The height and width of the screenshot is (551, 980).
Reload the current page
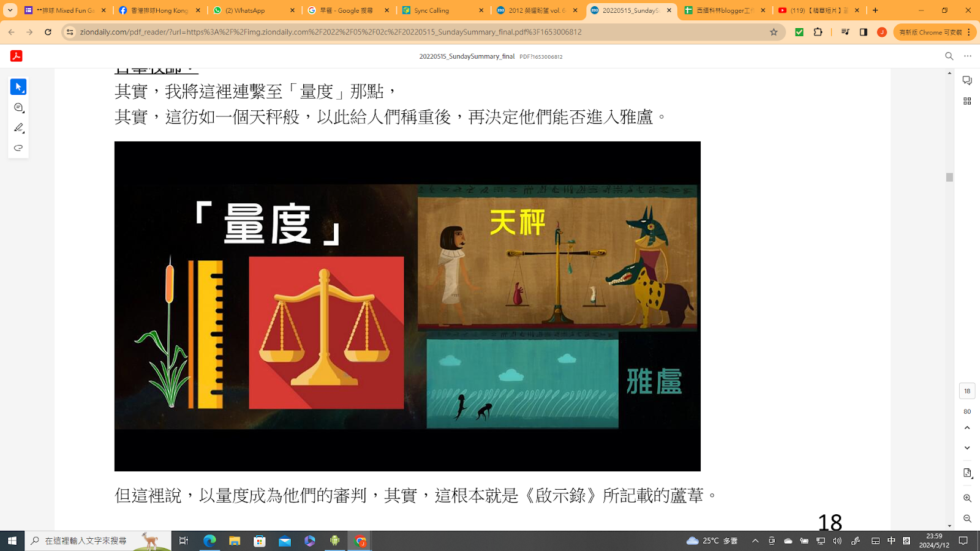click(x=48, y=32)
